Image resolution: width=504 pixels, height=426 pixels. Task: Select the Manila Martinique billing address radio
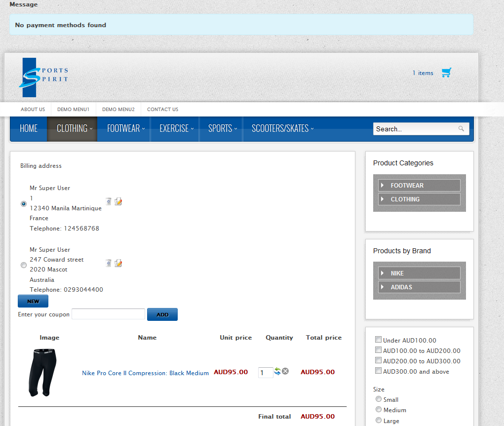24,204
